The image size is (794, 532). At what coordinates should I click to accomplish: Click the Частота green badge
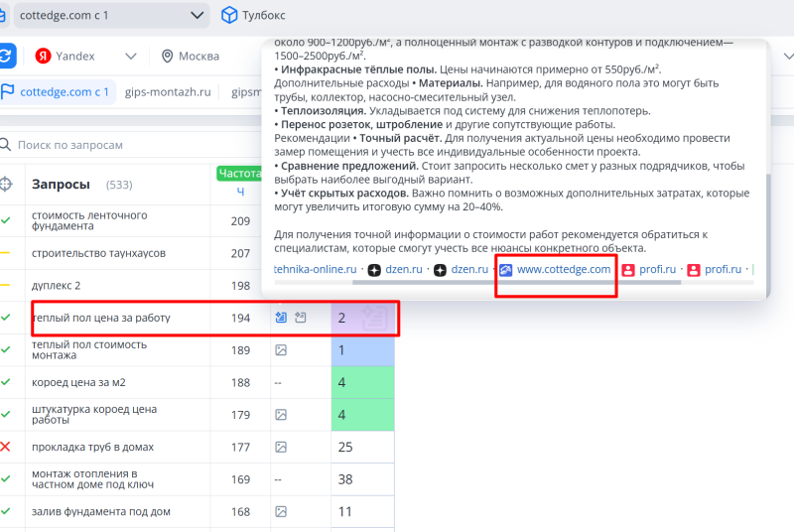(x=239, y=173)
